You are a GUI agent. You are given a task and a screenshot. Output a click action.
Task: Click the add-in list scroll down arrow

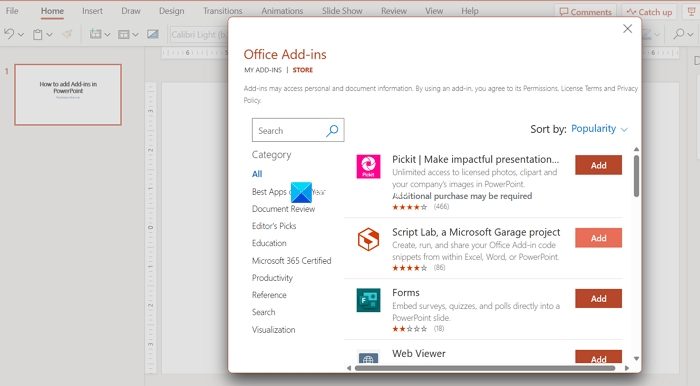pos(637,359)
